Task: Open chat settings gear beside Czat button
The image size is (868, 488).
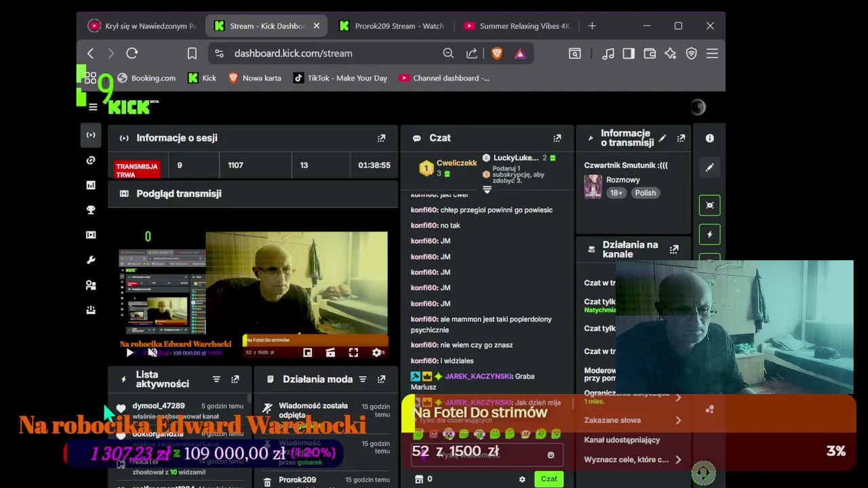Action: [522, 479]
